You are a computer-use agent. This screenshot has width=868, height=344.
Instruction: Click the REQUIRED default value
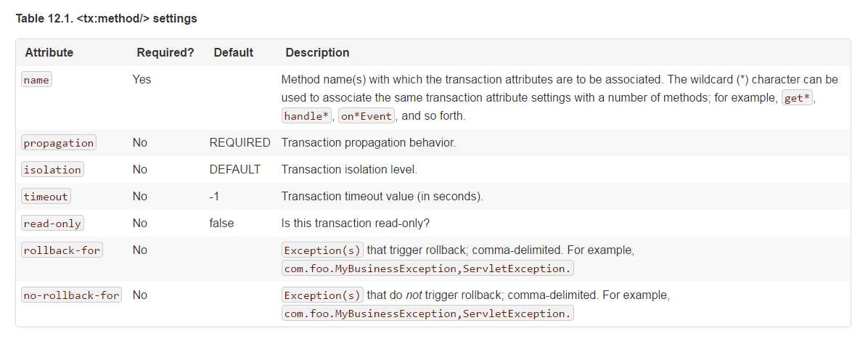(x=239, y=142)
